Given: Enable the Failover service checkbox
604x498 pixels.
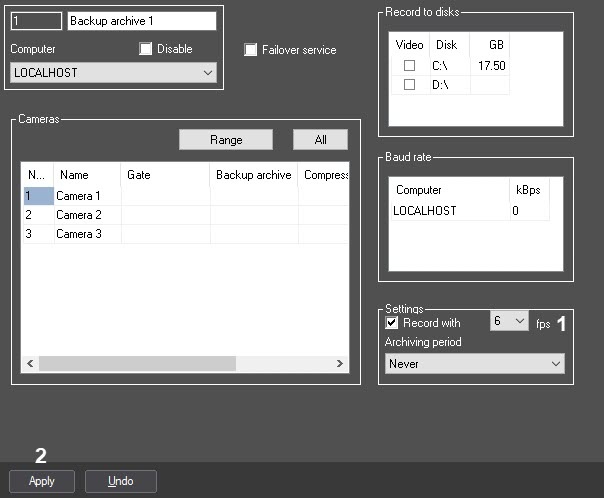Looking at the screenshot, I should 250,50.
